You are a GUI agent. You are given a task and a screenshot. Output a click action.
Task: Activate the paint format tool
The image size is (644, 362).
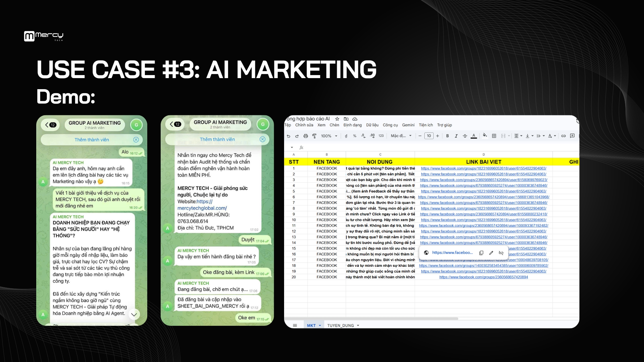(x=314, y=136)
